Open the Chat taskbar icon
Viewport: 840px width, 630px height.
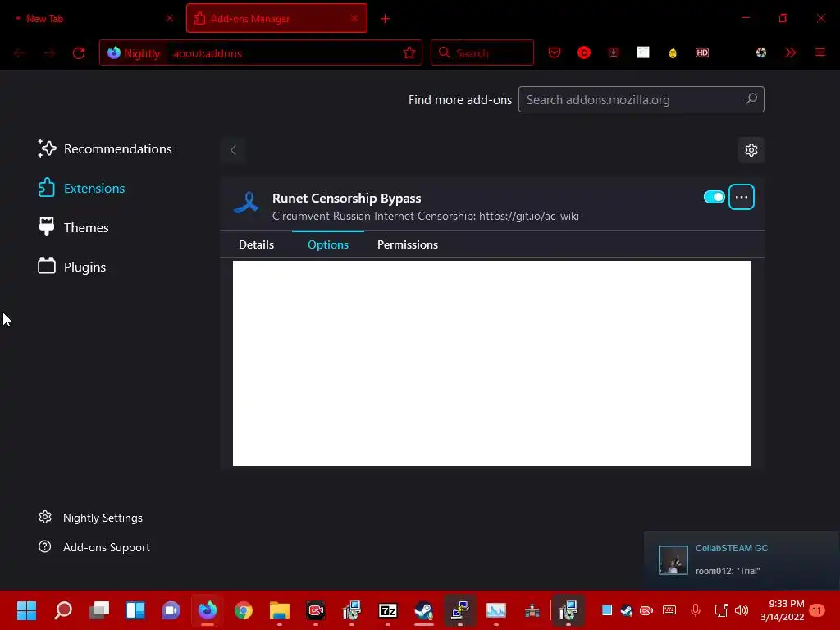click(171, 609)
